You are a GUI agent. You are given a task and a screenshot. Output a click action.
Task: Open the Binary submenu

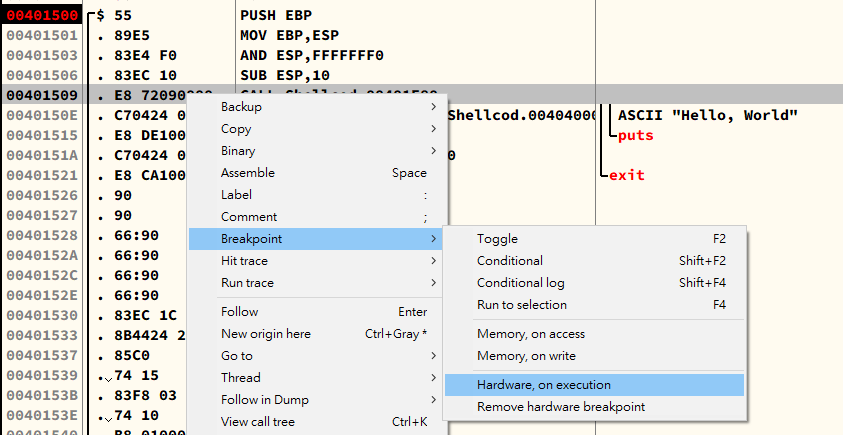coord(239,151)
